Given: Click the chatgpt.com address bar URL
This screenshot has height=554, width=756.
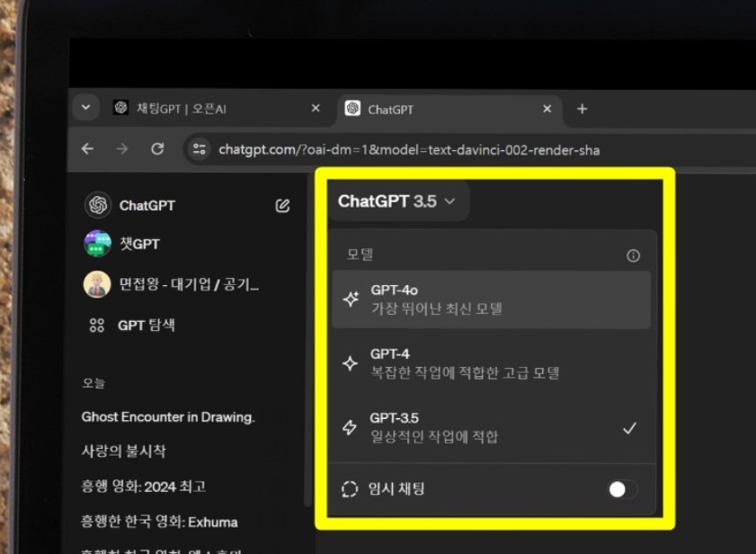Looking at the screenshot, I should [409, 150].
